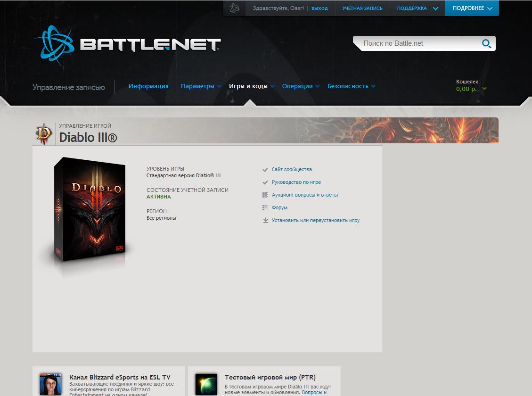532x396 pixels.
Task: Click the выход logout link
Action: [319, 8]
